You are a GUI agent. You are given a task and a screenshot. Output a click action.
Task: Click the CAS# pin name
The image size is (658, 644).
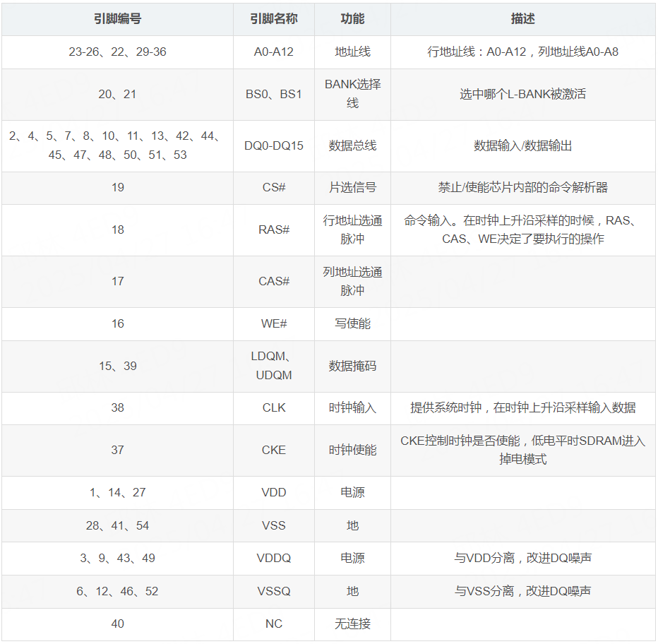(x=274, y=281)
